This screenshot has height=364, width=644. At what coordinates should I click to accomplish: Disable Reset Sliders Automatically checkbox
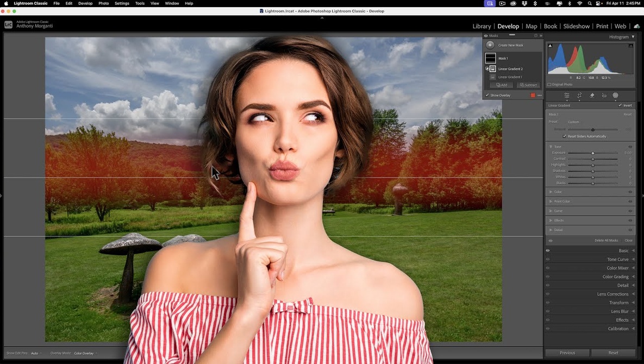pyautogui.click(x=565, y=136)
